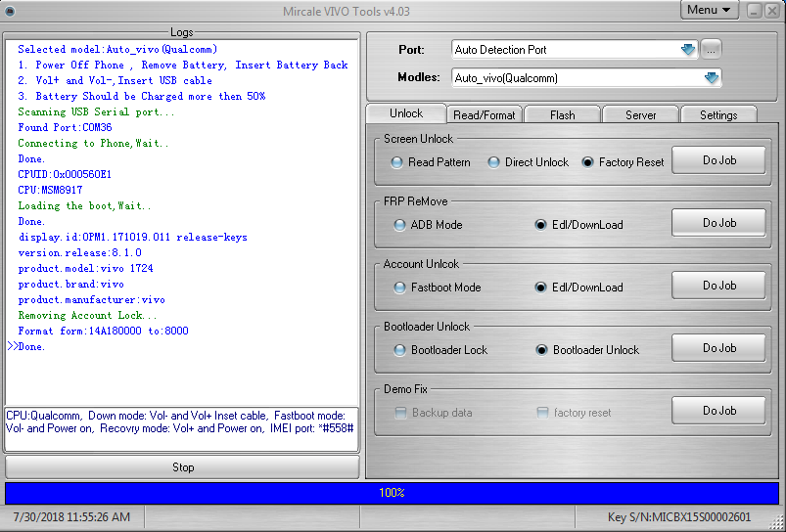Click 'version.release:8.1.0' log line
The width and height of the screenshot is (786, 532).
79,252
